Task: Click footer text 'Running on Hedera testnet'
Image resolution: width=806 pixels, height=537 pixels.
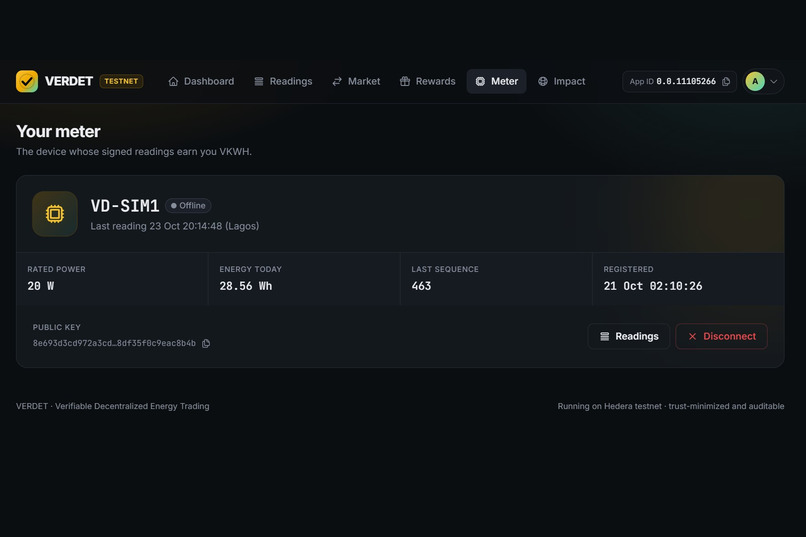Action: (x=610, y=406)
